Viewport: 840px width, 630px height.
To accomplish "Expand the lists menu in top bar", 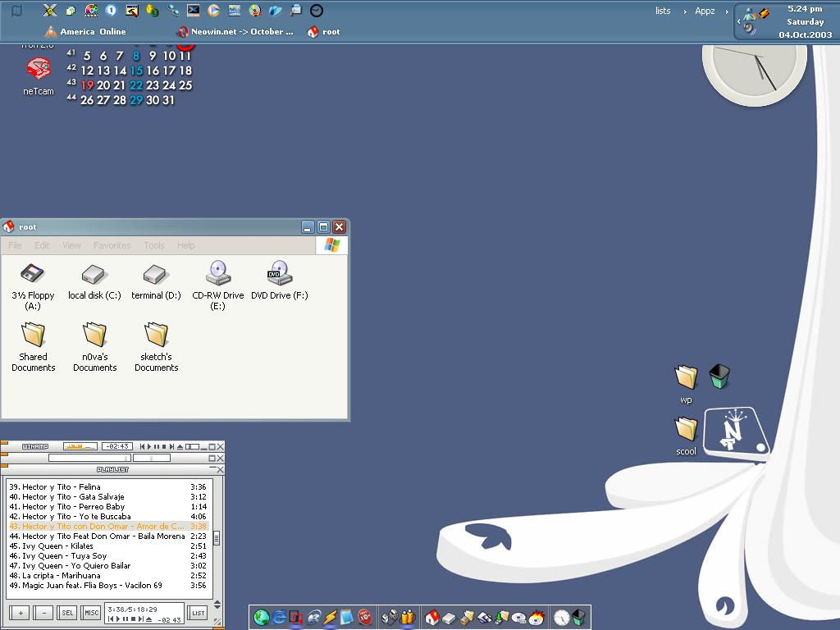I will click(663, 11).
